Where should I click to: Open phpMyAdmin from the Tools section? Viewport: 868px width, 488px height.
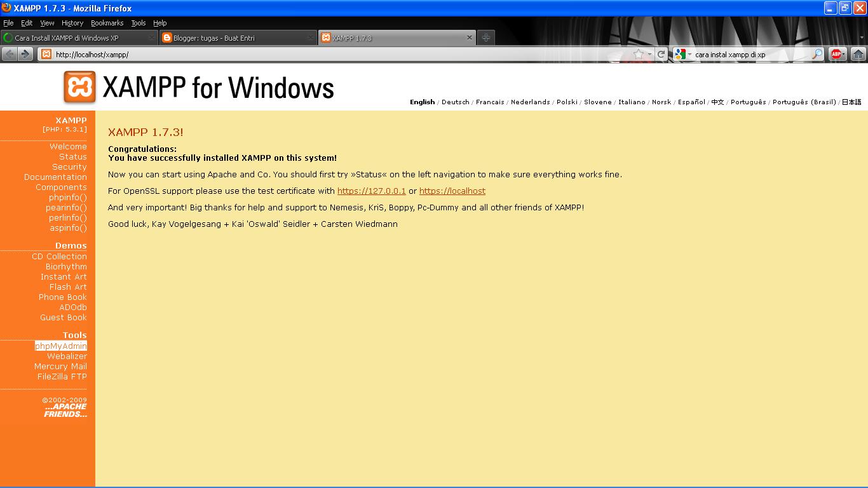point(60,346)
